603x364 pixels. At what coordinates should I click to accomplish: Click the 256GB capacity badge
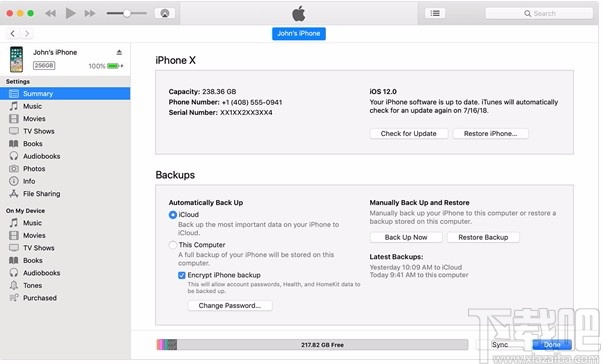[x=44, y=66]
